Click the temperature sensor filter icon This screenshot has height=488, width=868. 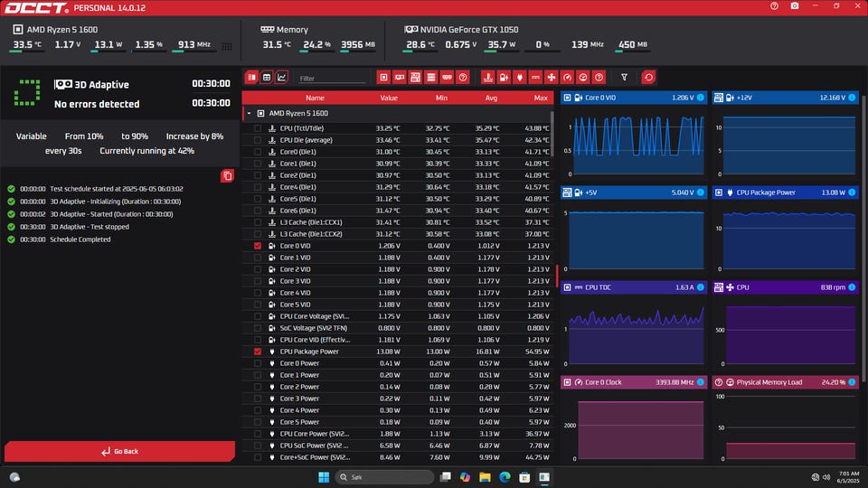(488, 78)
